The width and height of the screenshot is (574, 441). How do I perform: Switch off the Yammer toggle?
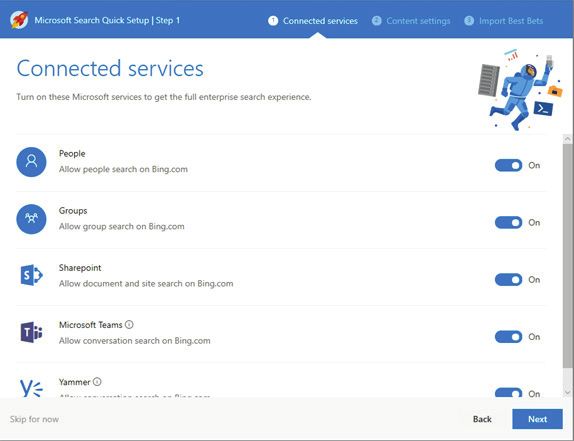coord(508,393)
